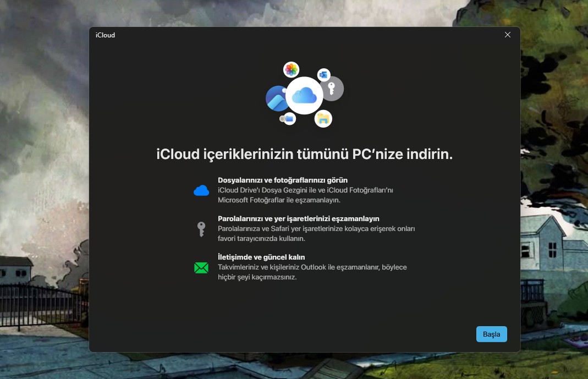Click the Outlook icon in the icon cluster
This screenshot has width=588, height=379.
323,75
